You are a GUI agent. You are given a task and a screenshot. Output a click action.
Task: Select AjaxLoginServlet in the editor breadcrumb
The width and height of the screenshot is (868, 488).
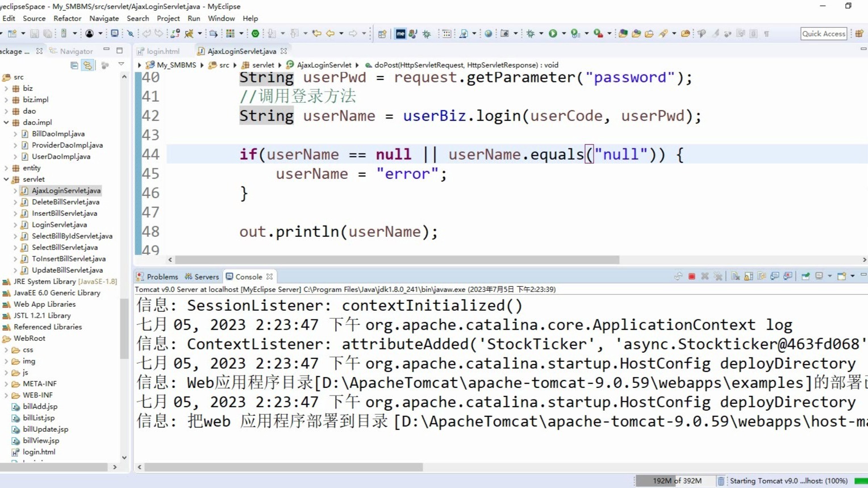319,65
